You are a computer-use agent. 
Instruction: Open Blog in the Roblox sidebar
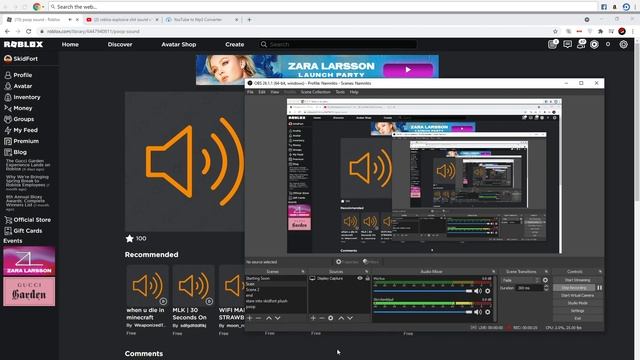pyautogui.click(x=16, y=152)
